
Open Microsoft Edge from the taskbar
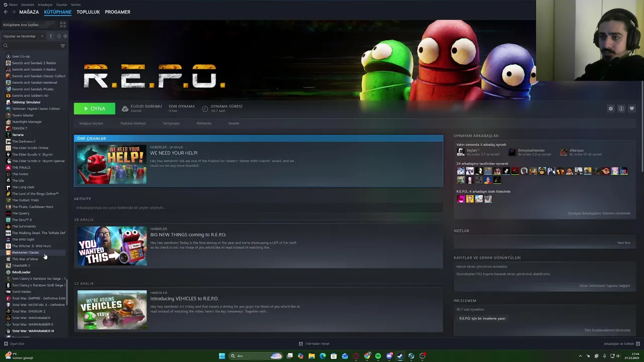tap(323, 356)
